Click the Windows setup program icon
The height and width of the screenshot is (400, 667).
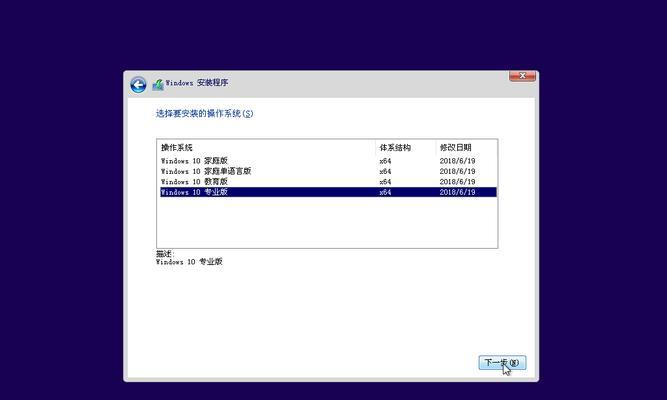coord(158,84)
